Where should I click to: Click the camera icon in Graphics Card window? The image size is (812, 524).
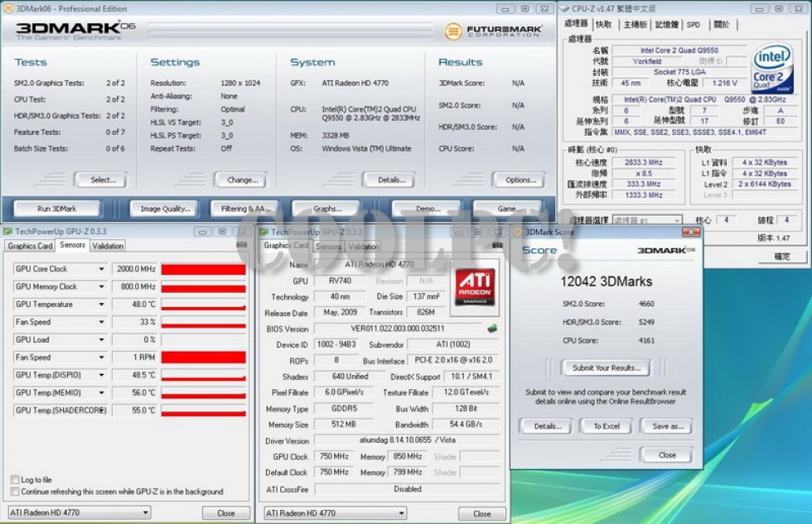tap(496, 245)
